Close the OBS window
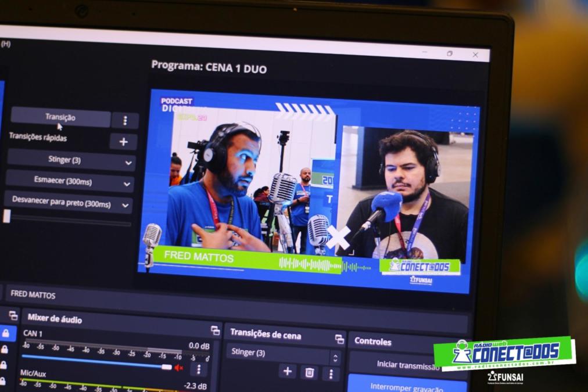This screenshot has height=392, width=588. coord(475,55)
